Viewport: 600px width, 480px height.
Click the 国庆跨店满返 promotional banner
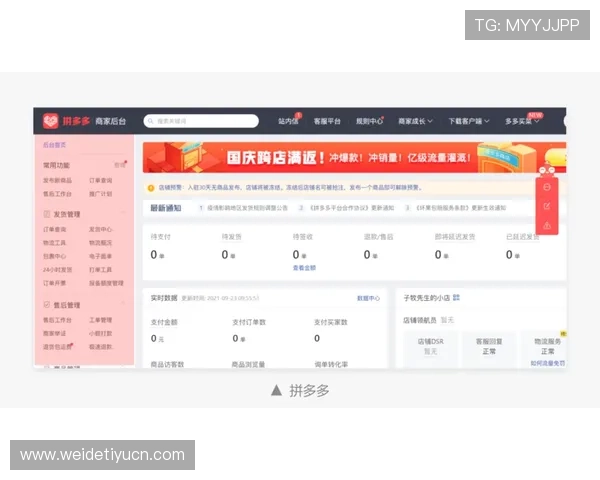(354, 157)
